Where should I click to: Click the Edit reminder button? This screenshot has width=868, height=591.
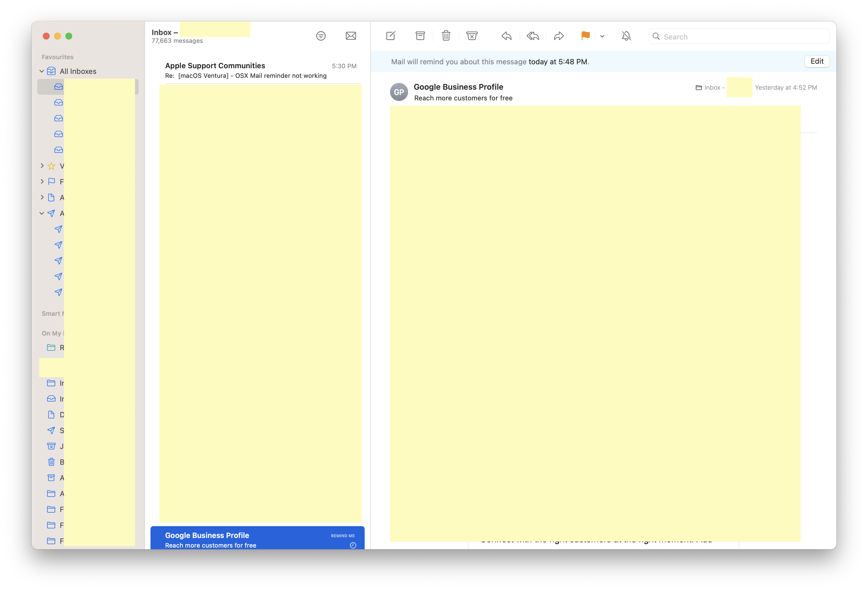817,61
